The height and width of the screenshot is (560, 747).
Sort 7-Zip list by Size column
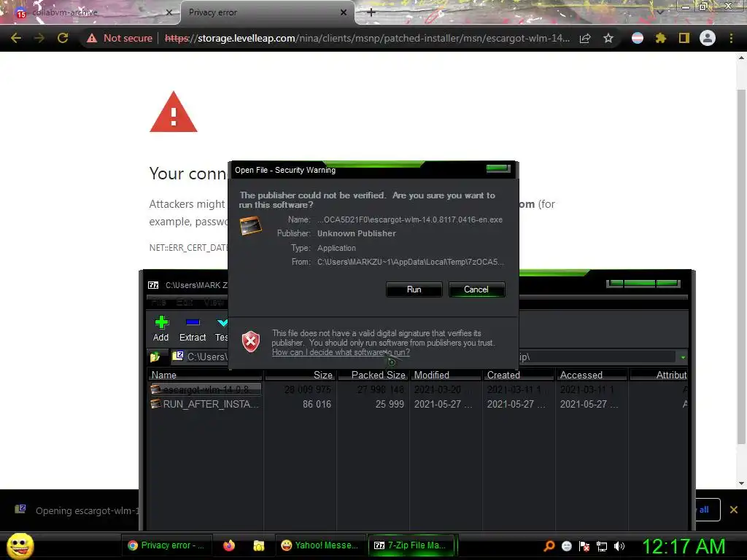tap(301, 376)
